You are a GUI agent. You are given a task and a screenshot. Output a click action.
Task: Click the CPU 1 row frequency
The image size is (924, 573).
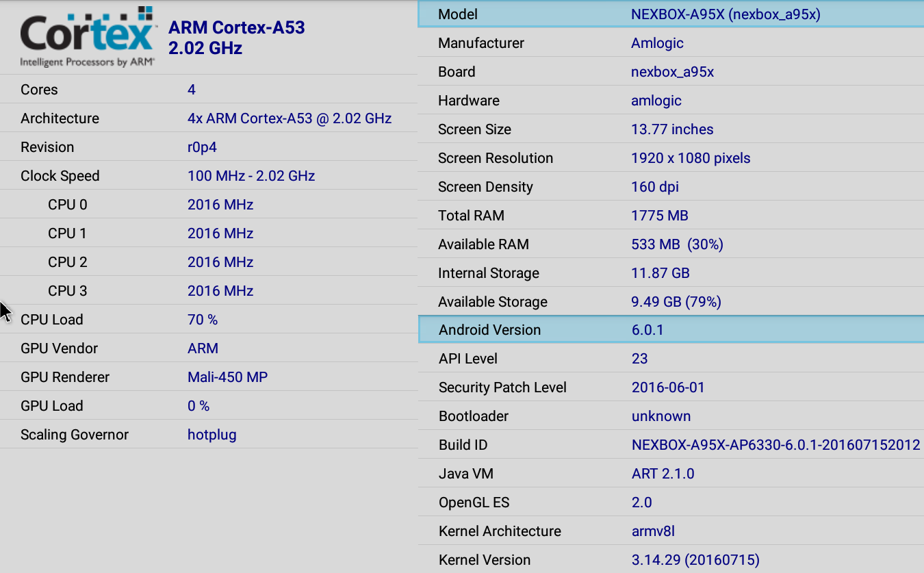220,233
